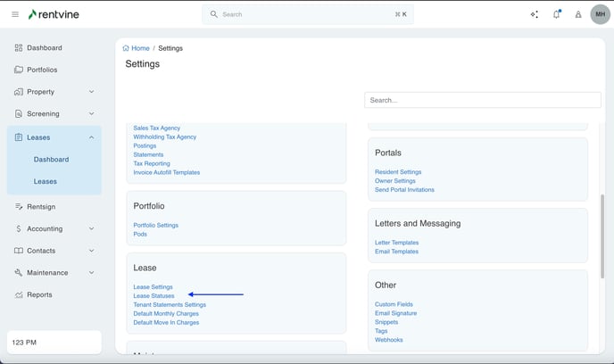Click the AI sparkle icon in header
This screenshot has width=614, height=364.
point(535,14)
